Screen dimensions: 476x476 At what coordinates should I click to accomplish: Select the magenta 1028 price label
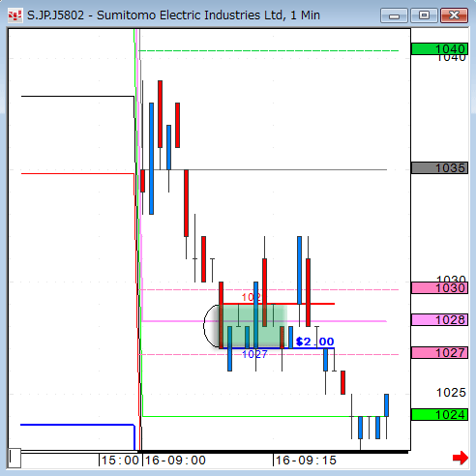[439, 320]
